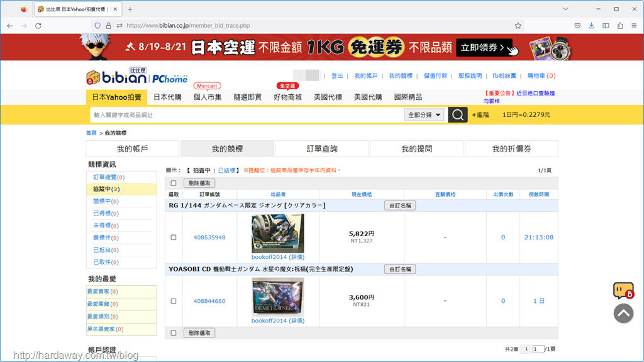Click the Firefox View icon
This screenshot has width=644, height=362.
24,9
